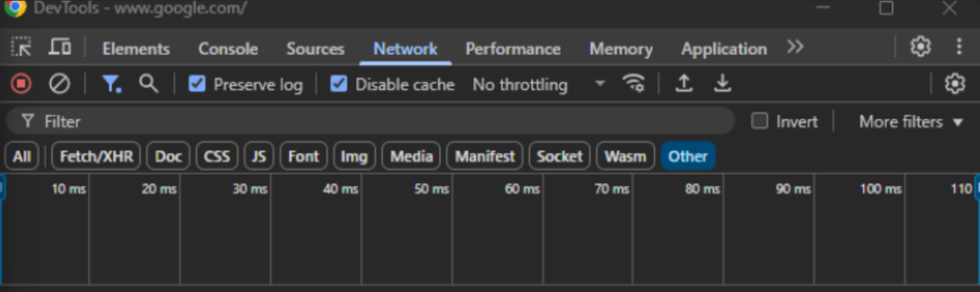Screen dimensions: 980x292
Task: Open the network search magnifier
Action: pyautogui.click(x=149, y=84)
